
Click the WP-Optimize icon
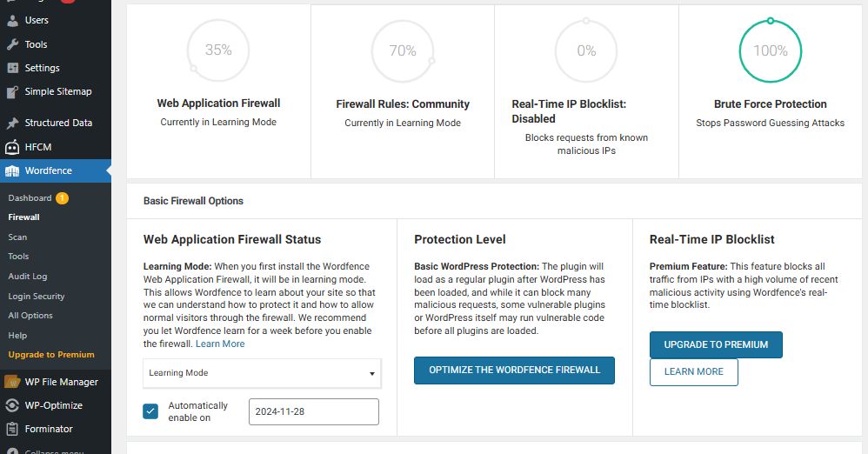pyautogui.click(x=12, y=405)
